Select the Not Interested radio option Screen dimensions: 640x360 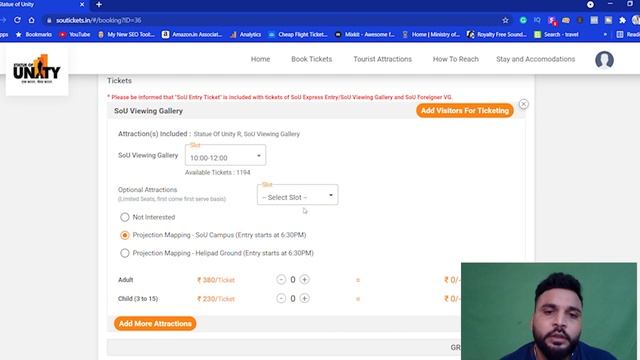tap(124, 217)
